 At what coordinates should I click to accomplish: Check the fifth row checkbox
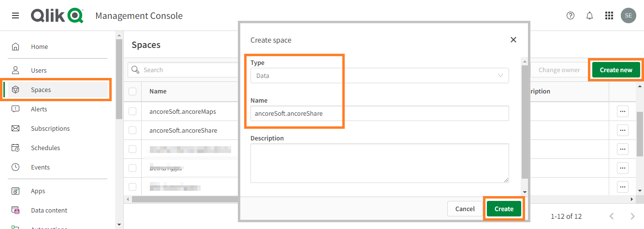pyautogui.click(x=132, y=186)
